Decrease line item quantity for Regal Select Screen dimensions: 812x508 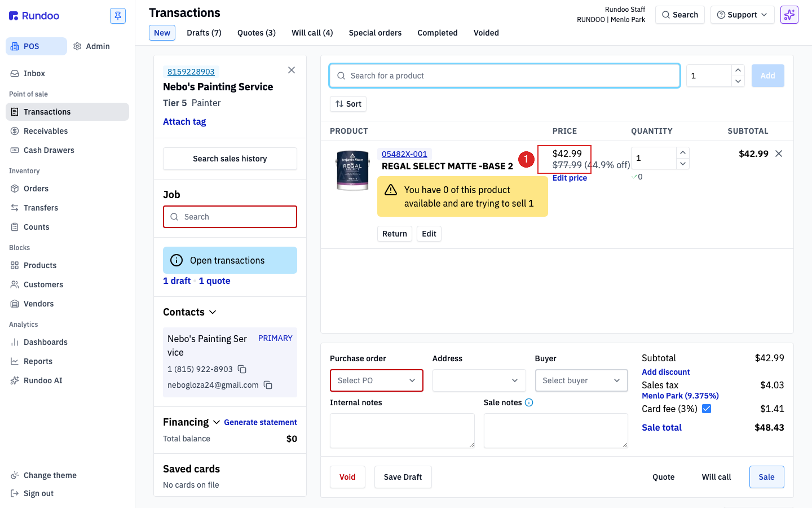coord(683,164)
